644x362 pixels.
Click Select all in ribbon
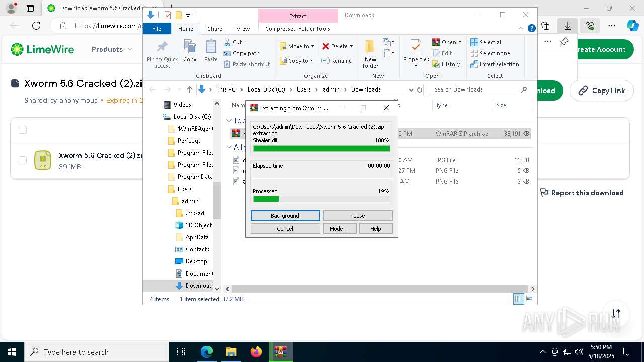point(487,42)
